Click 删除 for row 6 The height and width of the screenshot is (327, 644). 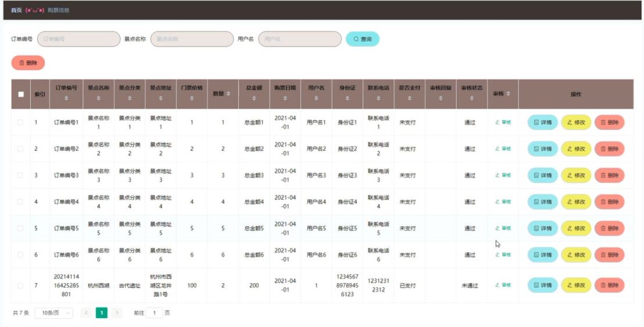click(610, 255)
